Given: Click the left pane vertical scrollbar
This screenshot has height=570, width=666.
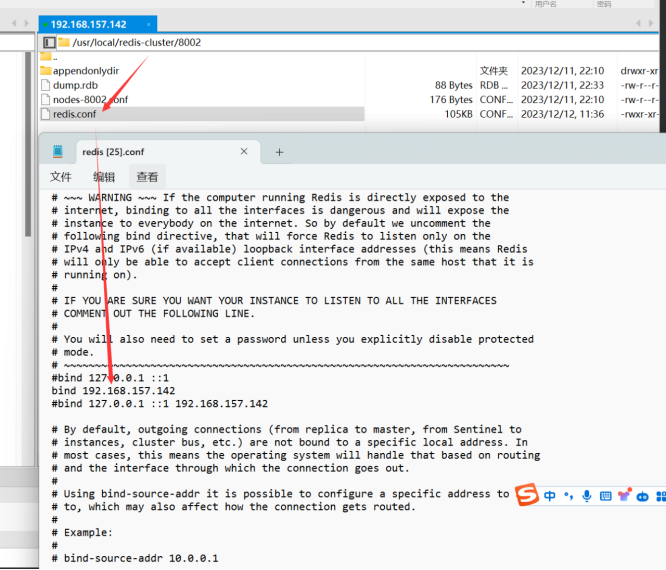Looking at the screenshot, I should click(x=28, y=144).
